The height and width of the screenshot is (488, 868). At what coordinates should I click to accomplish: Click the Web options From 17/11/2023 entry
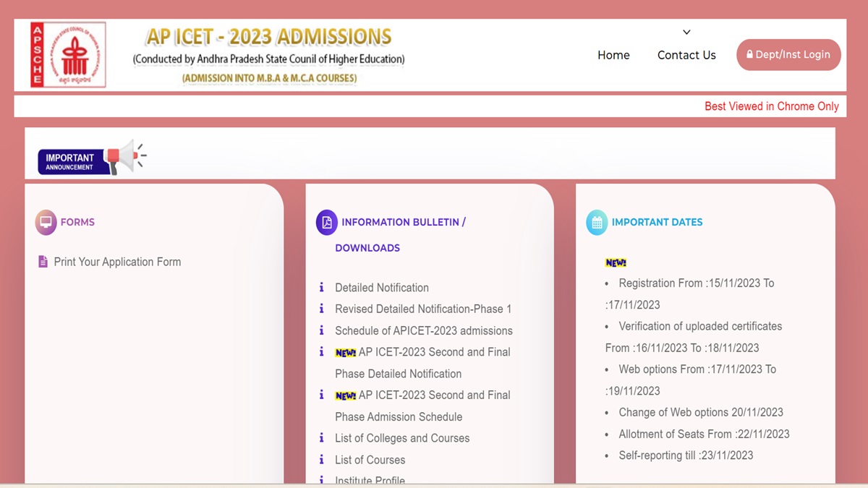(691, 380)
